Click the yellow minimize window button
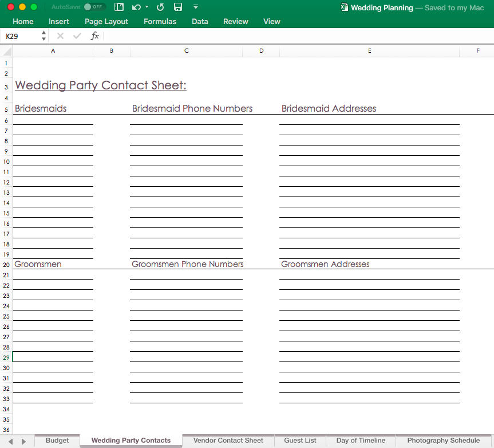Viewport: 494px width, 448px height. pyautogui.click(x=22, y=7)
